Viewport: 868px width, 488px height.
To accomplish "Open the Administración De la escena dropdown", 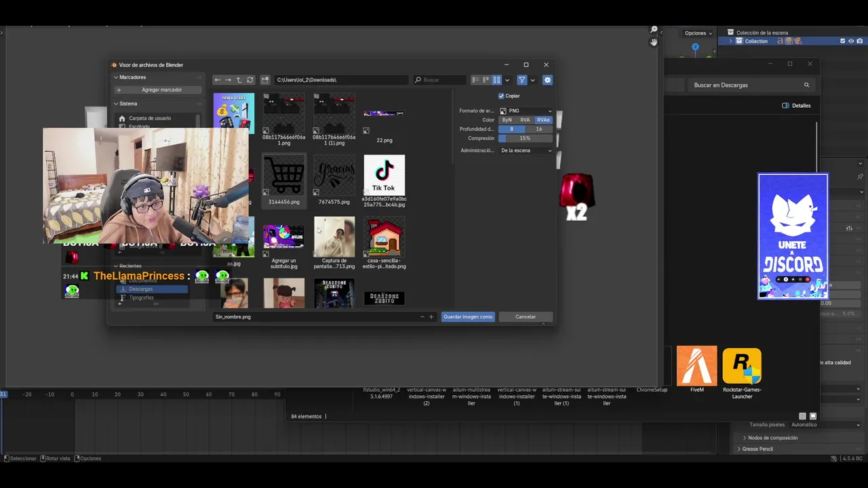I will point(526,150).
